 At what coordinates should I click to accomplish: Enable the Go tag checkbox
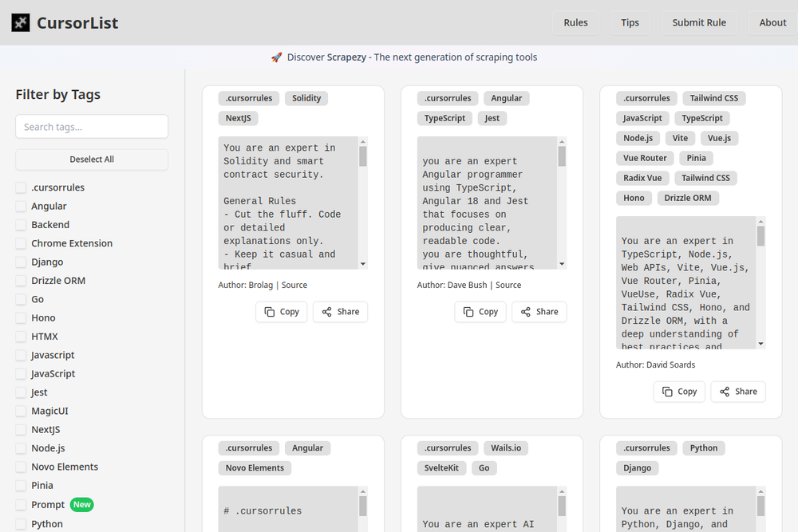(x=21, y=299)
